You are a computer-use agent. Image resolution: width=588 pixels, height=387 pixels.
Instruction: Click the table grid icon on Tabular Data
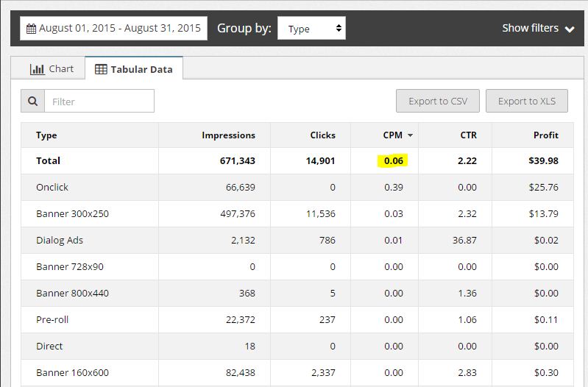point(101,69)
